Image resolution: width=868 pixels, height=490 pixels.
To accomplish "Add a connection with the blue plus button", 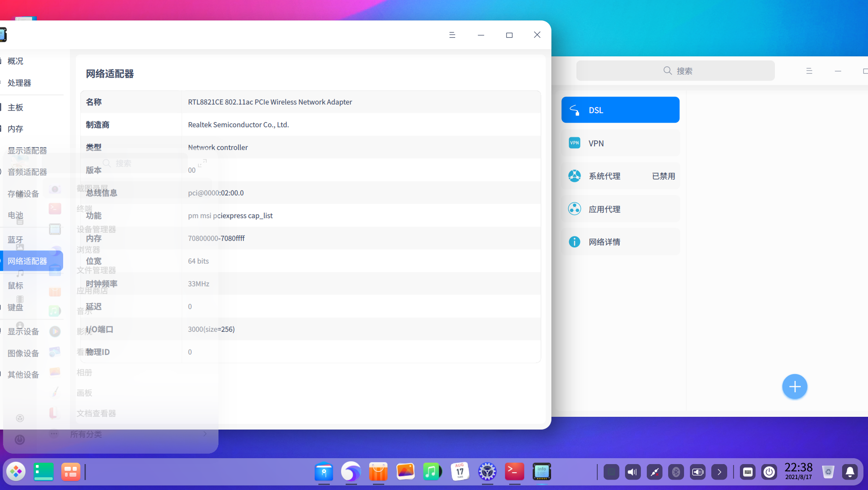I will [x=795, y=387].
